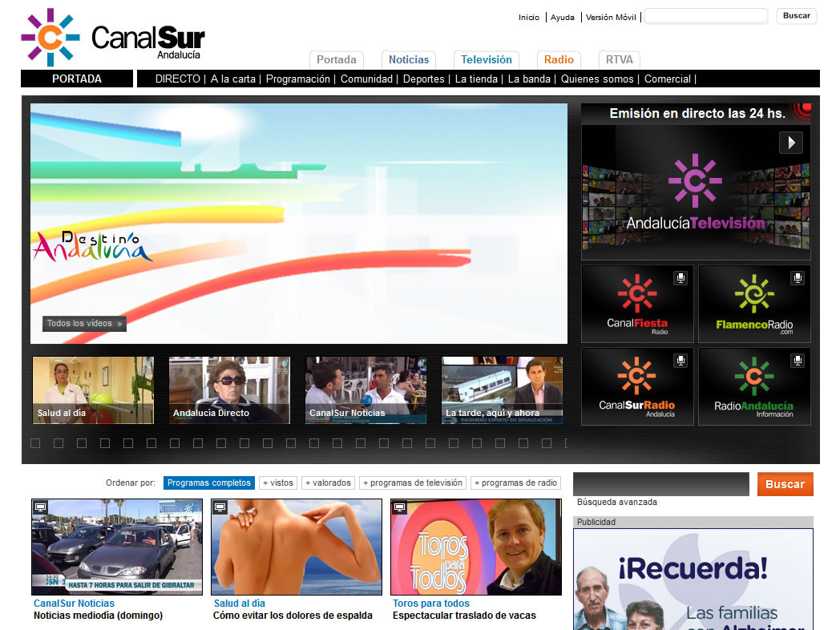Image resolution: width=840 pixels, height=630 pixels.
Task: Click the microphone icon on CanalFiesta Radio
Action: click(x=680, y=278)
